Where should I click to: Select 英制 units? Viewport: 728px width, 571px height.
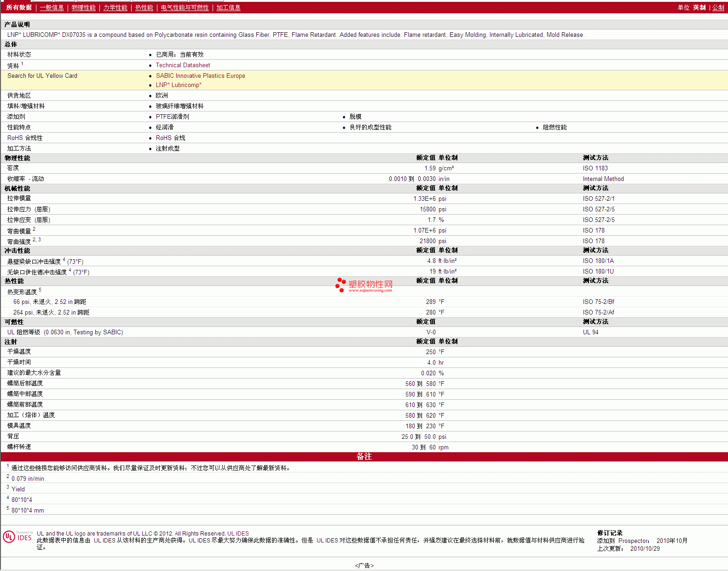(699, 7)
